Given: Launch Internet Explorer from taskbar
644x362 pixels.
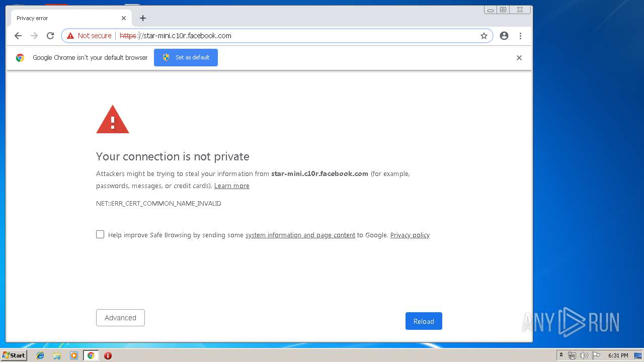Looking at the screenshot, I should tap(40, 355).
